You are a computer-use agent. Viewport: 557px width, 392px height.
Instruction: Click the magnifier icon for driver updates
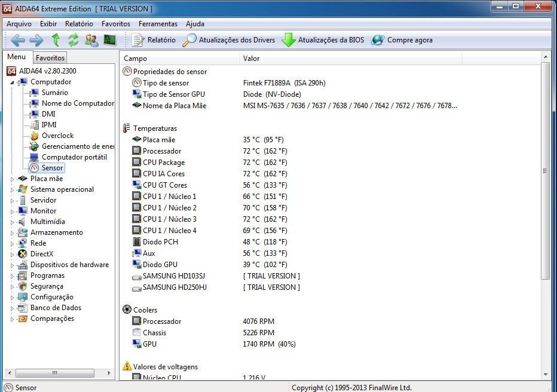(189, 40)
